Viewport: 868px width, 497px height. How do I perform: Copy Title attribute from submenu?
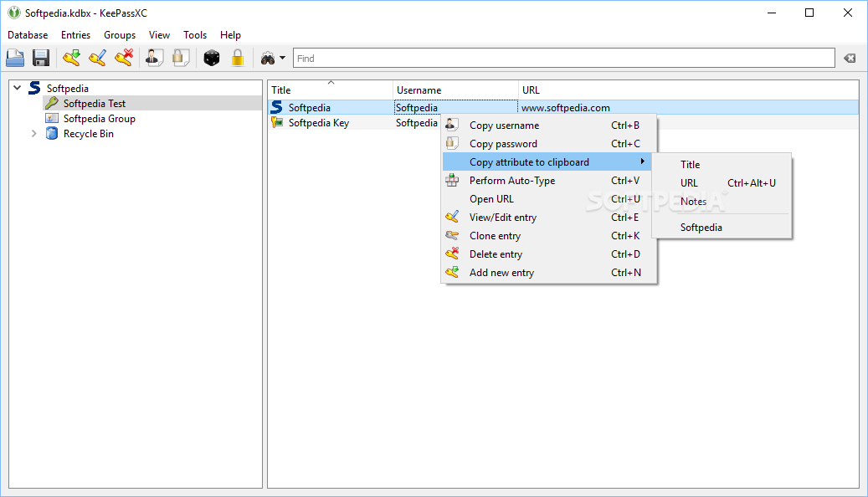coord(722,164)
